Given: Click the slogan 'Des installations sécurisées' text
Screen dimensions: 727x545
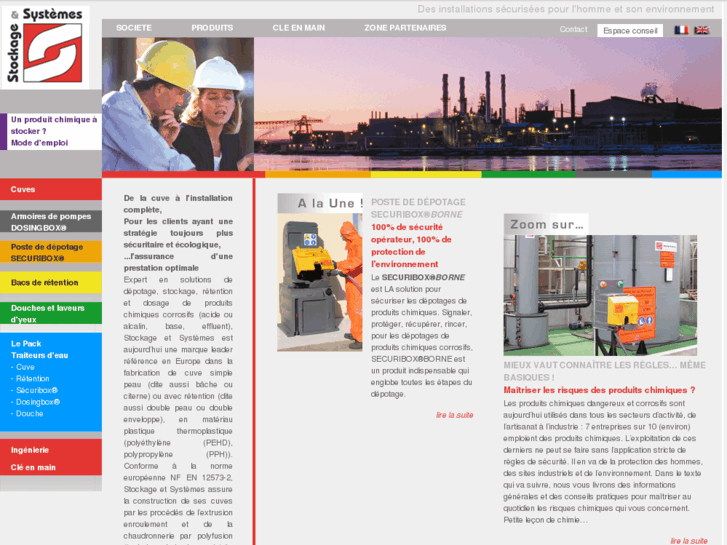Looking at the screenshot, I should tap(566, 9).
